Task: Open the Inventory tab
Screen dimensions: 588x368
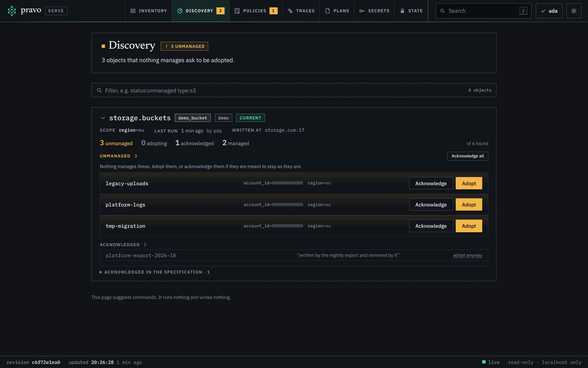Action: (x=148, y=11)
